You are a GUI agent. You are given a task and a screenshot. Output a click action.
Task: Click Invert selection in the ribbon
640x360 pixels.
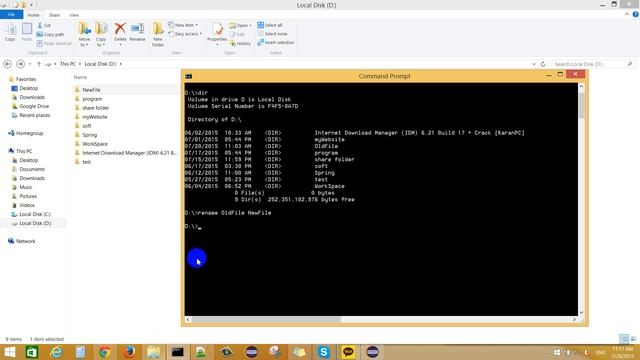click(x=276, y=42)
